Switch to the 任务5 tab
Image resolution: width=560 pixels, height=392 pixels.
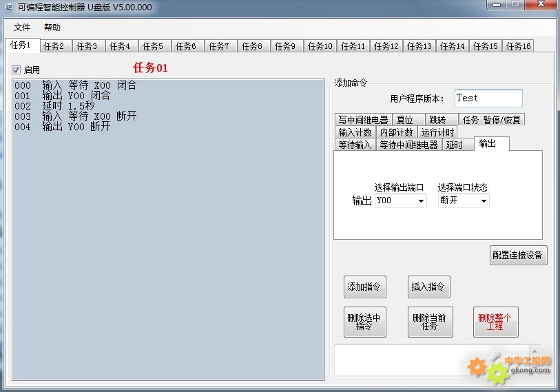pyautogui.click(x=155, y=46)
